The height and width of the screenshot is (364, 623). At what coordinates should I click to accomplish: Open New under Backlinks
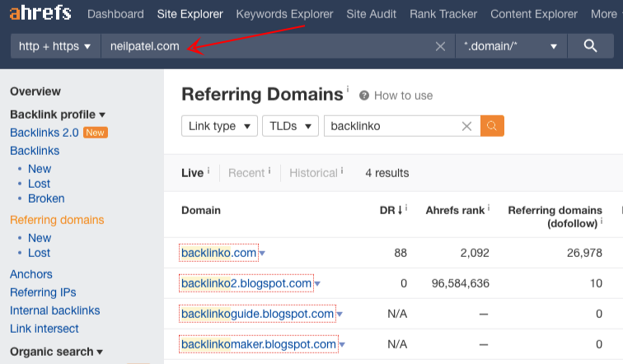tap(40, 169)
